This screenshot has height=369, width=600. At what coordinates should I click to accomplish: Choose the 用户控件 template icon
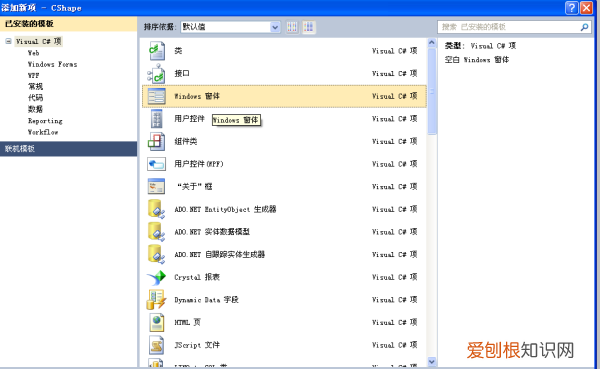pyautogui.click(x=157, y=119)
